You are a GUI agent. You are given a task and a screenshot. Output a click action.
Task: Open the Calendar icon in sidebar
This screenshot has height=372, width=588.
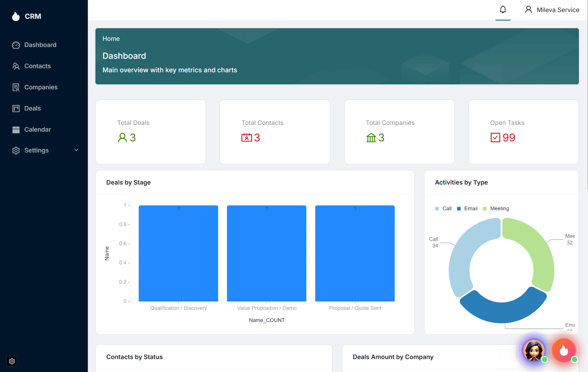tap(16, 129)
